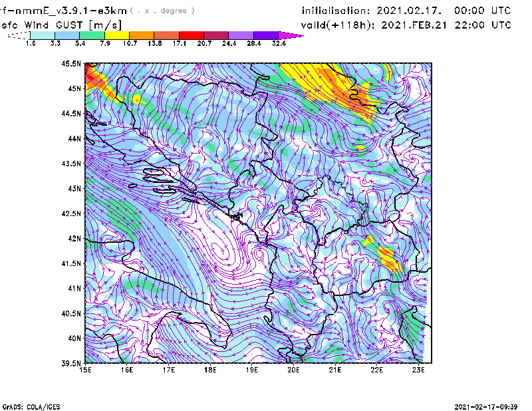Click the magenta arrow end of the legend
532x411 pixels.
(x=291, y=35)
